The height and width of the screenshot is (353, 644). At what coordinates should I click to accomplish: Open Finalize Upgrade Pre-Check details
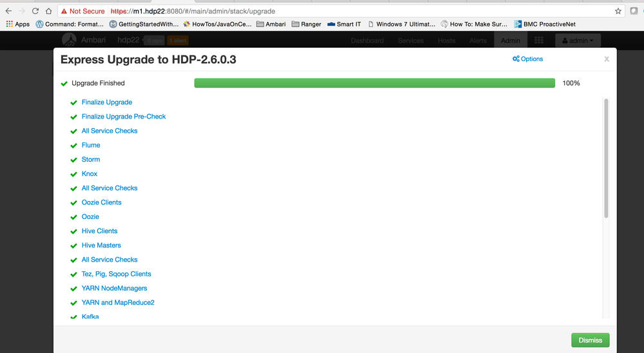click(124, 117)
